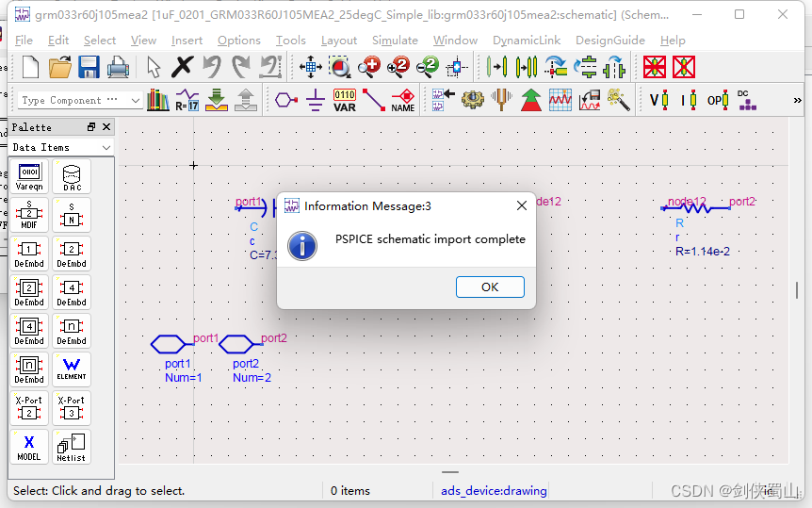This screenshot has height=508, width=812.
Task: Close the Information Message dialog
Action: point(522,205)
